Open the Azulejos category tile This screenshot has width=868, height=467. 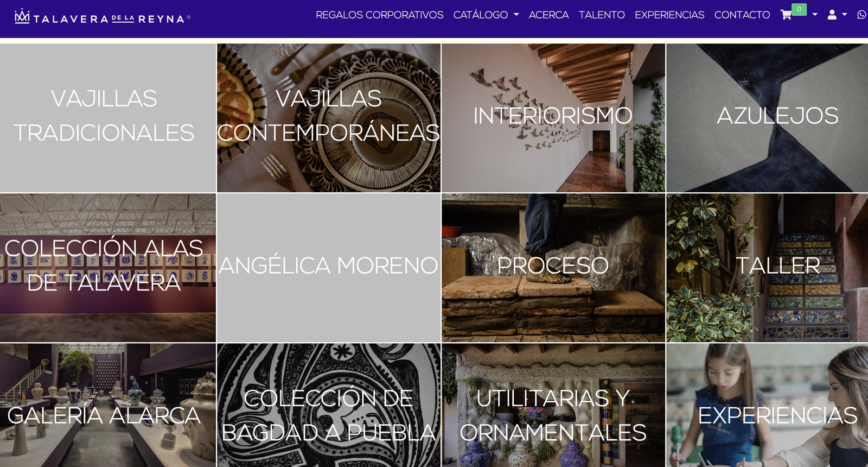click(767, 118)
